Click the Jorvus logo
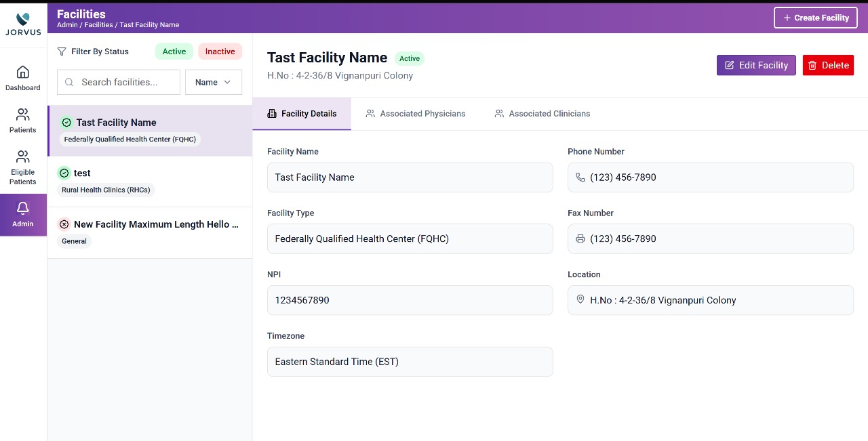Viewport: 868px width, 441px height. point(22,20)
